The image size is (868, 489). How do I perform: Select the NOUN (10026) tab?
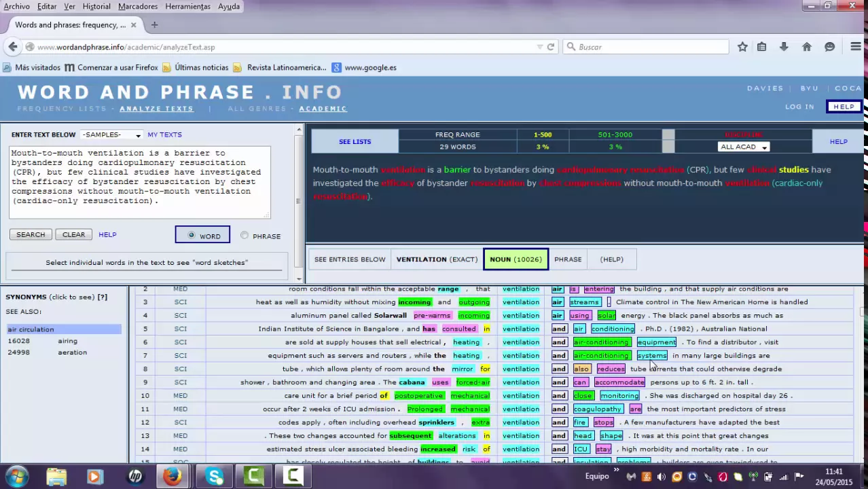(x=516, y=259)
